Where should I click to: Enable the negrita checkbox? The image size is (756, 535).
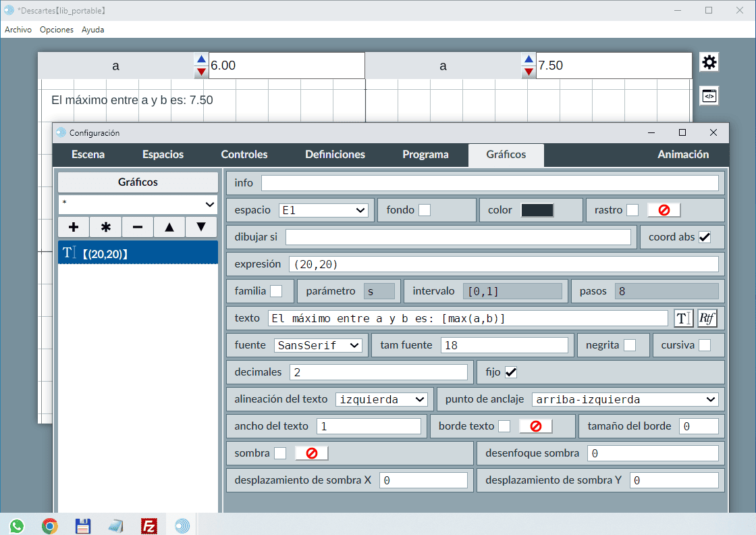pos(630,345)
